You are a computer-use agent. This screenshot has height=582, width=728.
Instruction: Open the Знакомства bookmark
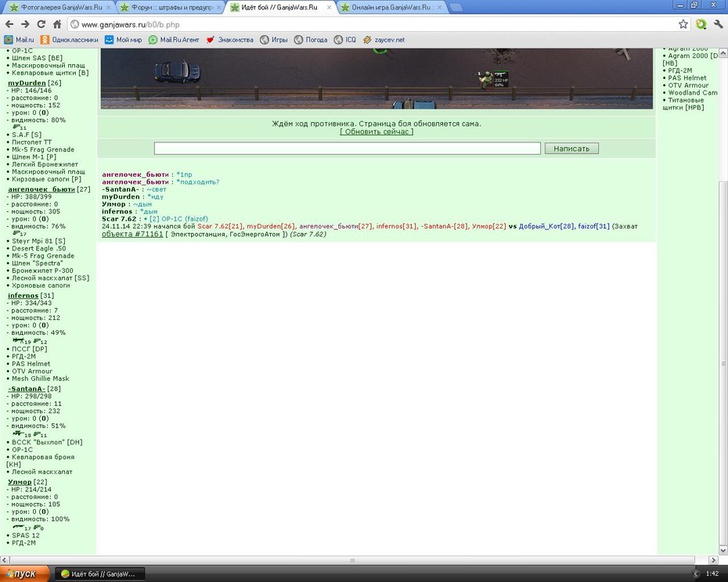coord(230,40)
